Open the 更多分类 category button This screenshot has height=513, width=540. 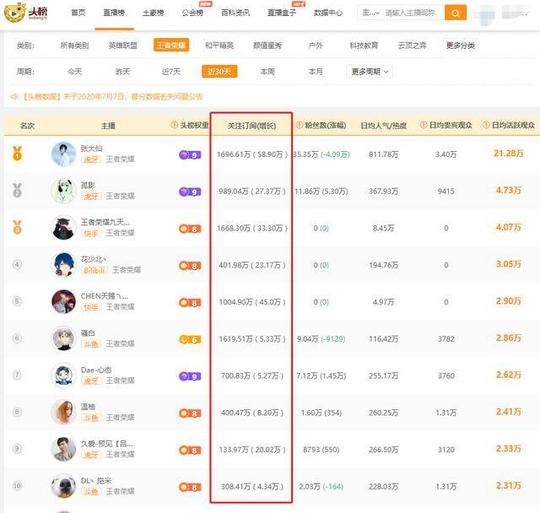tap(460, 45)
